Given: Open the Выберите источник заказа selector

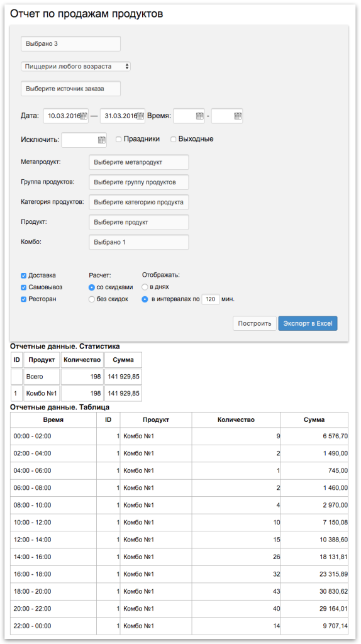Looking at the screenshot, I should click(70, 88).
